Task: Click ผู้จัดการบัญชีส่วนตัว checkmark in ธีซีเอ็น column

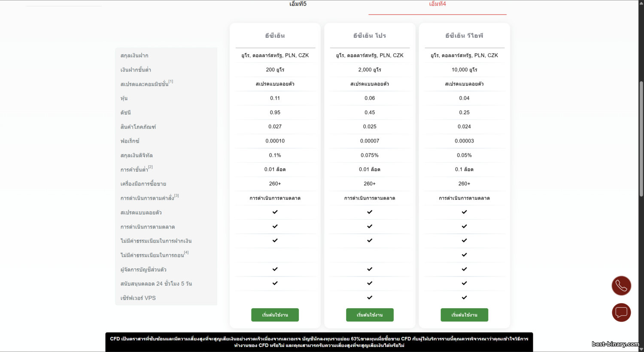Action: (275, 269)
